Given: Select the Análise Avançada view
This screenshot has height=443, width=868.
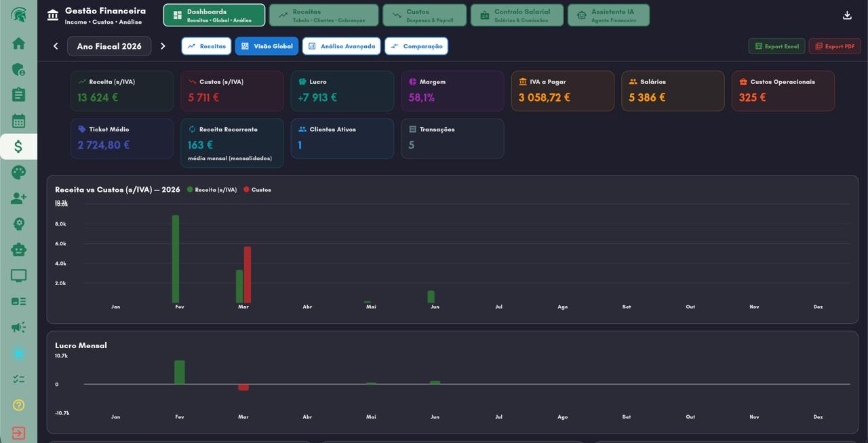Looking at the screenshot, I should (341, 46).
